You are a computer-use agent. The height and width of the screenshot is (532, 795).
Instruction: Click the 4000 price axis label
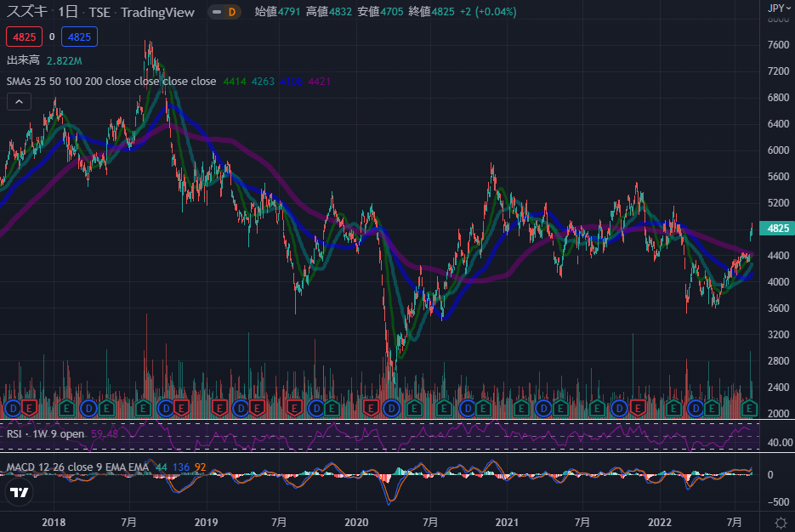[x=778, y=281]
